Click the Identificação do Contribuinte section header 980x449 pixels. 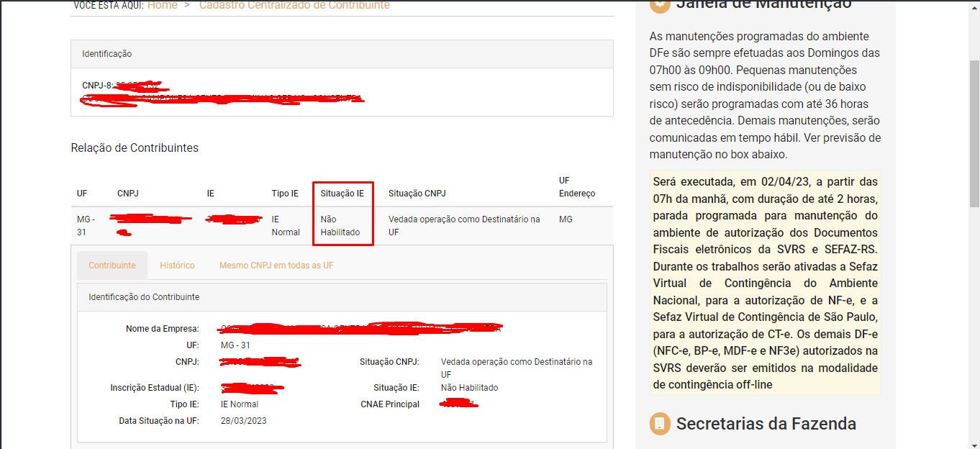[x=342, y=297]
